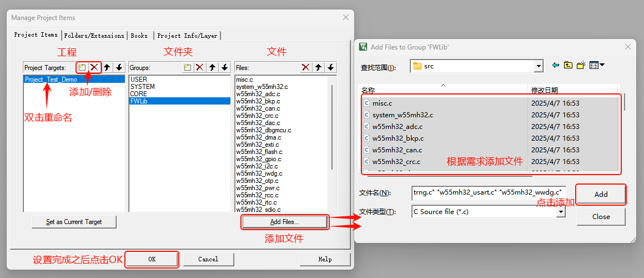Image resolution: width=644 pixels, height=278 pixels.
Task: Create a new folder in file dialog
Action: (x=581, y=66)
